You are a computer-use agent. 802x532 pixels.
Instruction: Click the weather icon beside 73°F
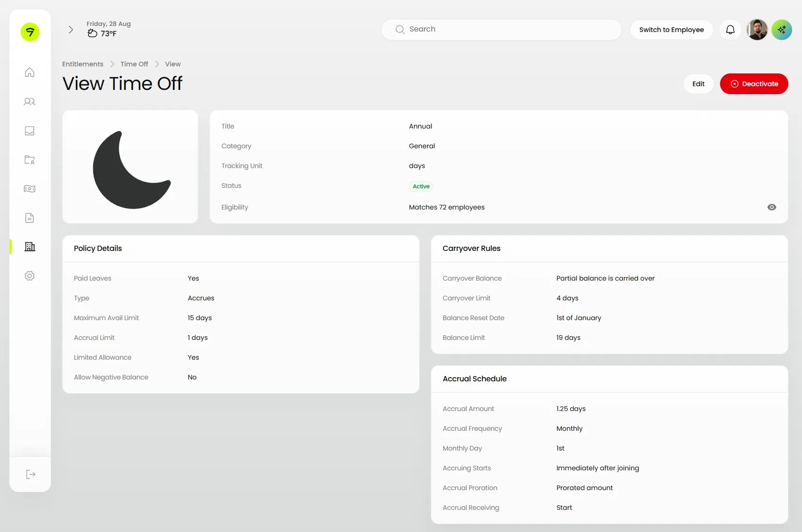point(92,33)
